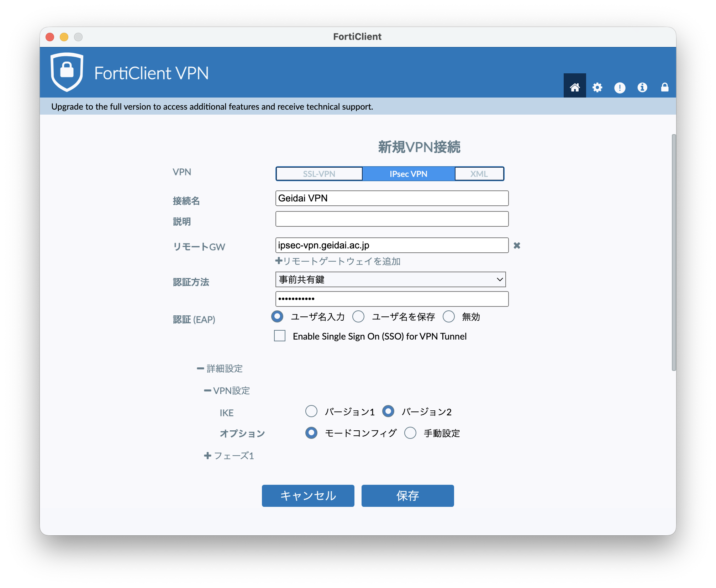
Task: Choose the 手動設定 option radio button
Action: click(410, 433)
